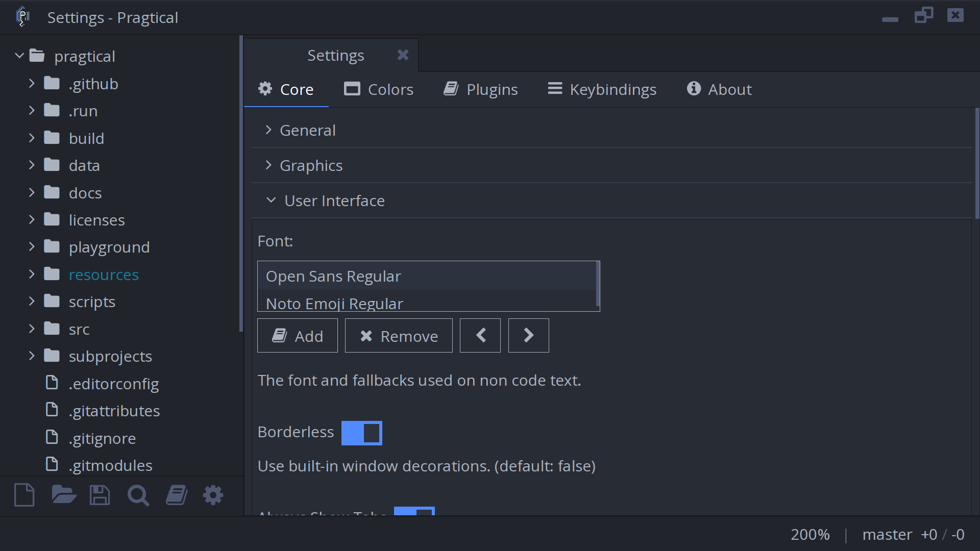Expand the playground folder chevron
This screenshot has width=980, height=551.
coord(32,247)
